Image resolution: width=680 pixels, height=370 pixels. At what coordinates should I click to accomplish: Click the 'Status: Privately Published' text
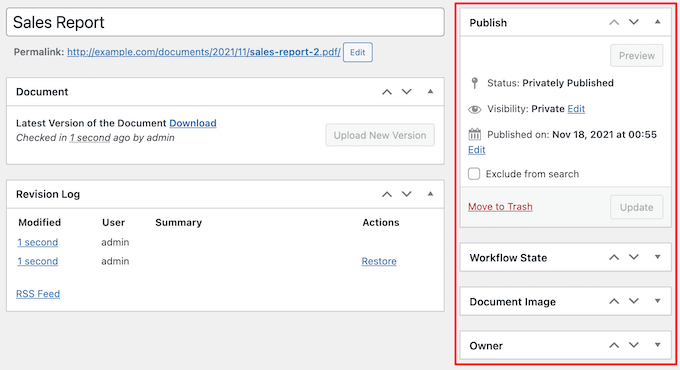pyautogui.click(x=550, y=83)
